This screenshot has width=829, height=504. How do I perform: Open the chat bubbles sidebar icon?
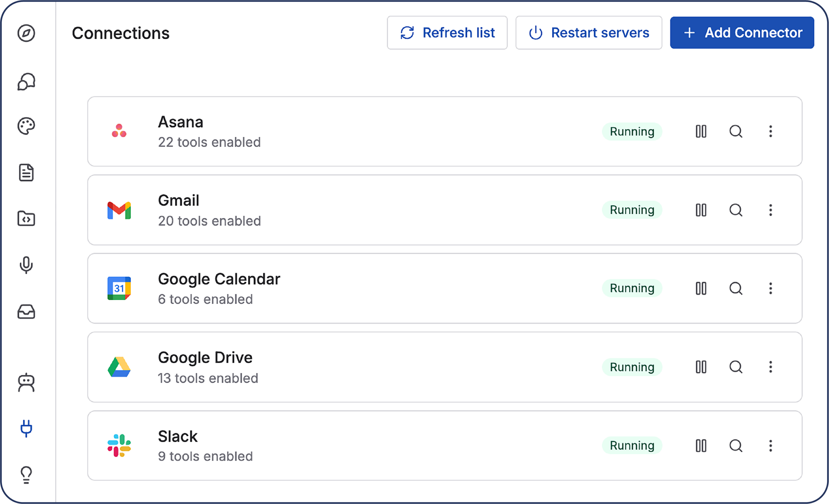pos(26,82)
